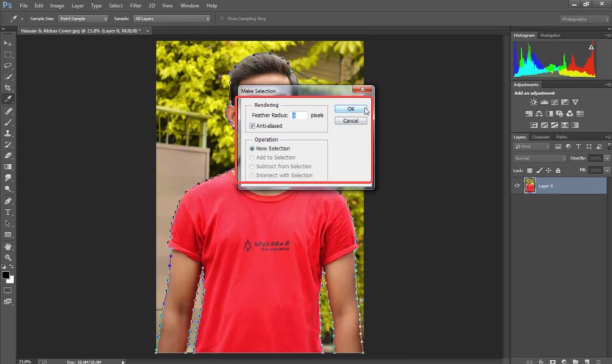Open the Select menu

115,5
